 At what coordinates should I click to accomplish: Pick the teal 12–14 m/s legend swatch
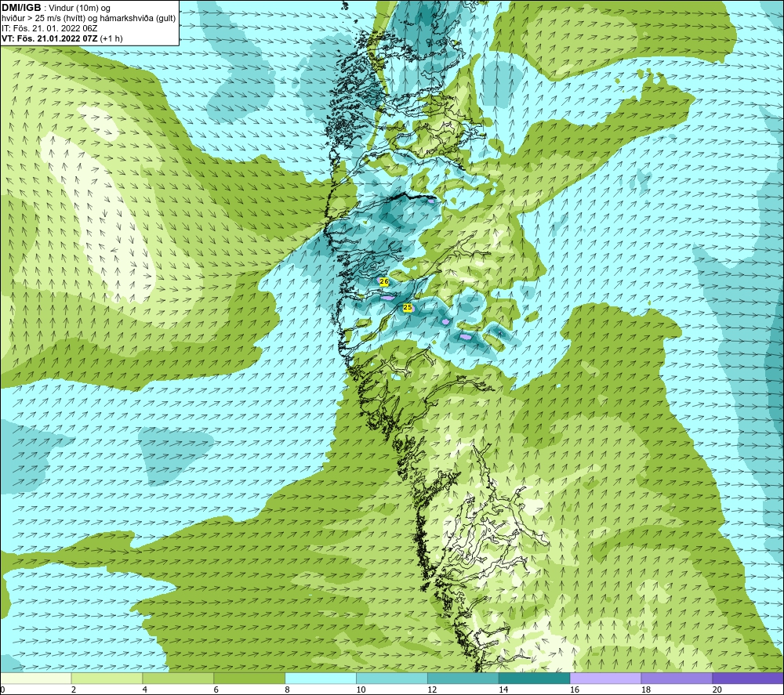tap(463, 678)
